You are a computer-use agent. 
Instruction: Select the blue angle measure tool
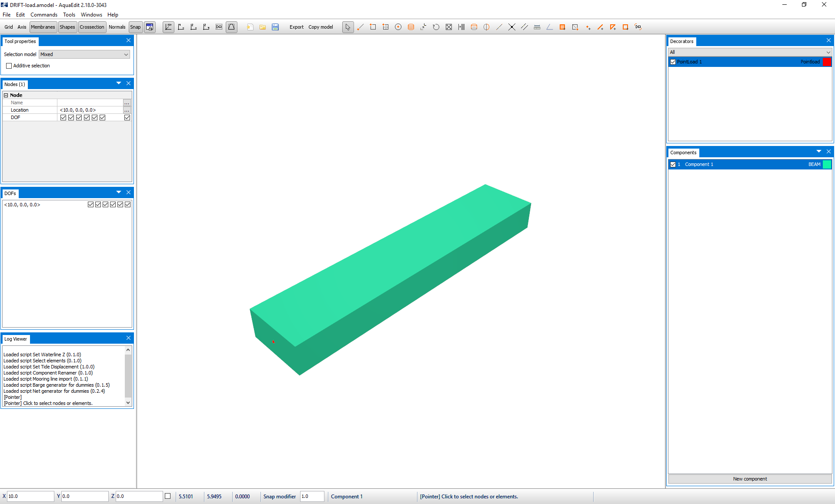[550, 27]
